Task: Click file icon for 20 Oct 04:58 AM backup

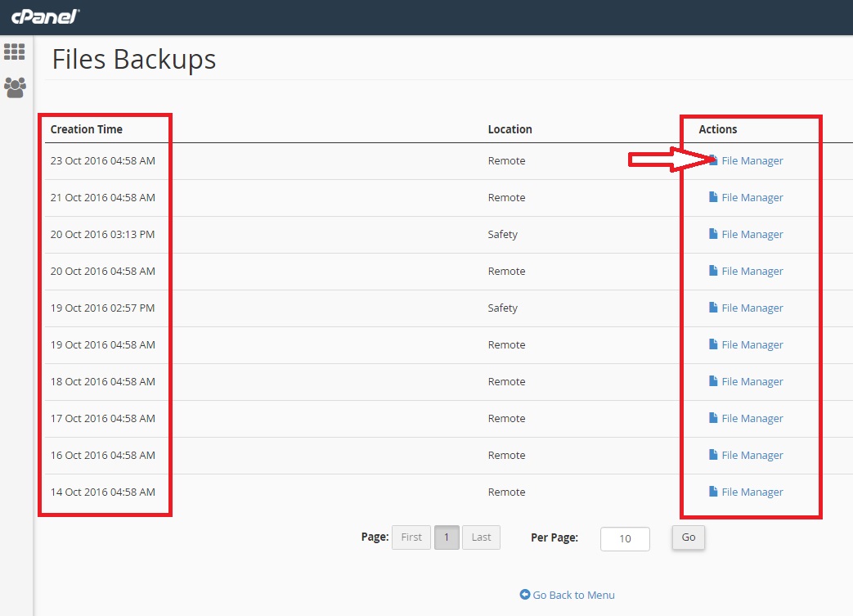Action: [x=713, y=271]
